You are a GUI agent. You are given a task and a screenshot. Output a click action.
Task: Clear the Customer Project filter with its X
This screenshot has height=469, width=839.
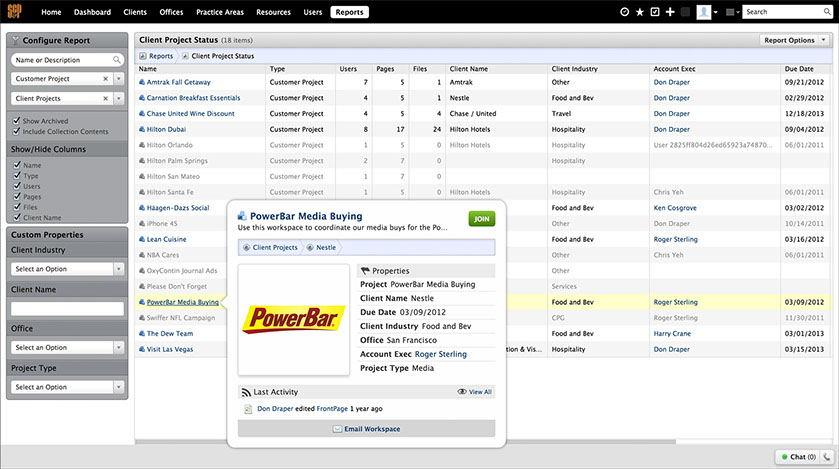click(x=106, y=78)
